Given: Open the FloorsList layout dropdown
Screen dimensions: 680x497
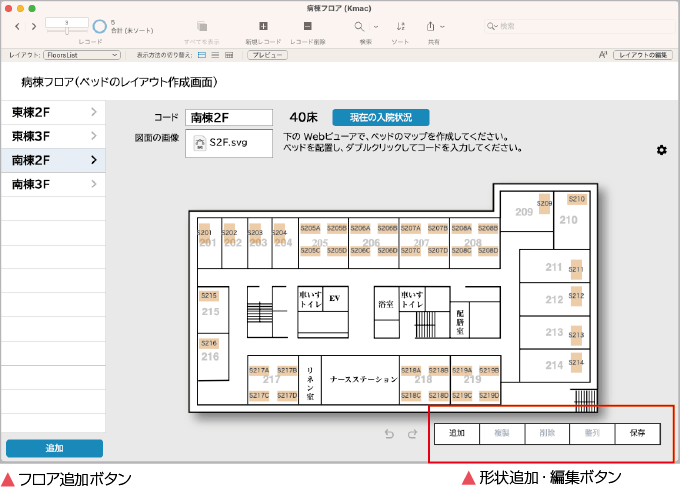Looking at the screenshot, I should [x=82, y=55].
